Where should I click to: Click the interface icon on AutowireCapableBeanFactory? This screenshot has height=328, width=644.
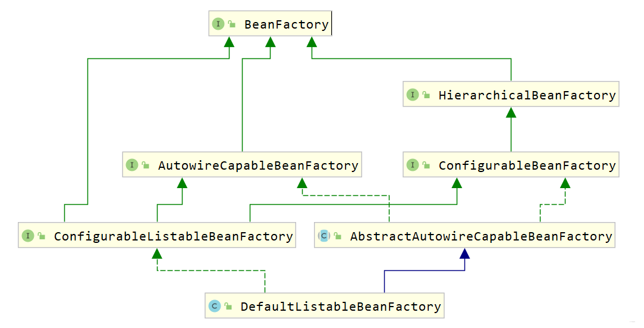pyautogui.click(x=132, y=165)
